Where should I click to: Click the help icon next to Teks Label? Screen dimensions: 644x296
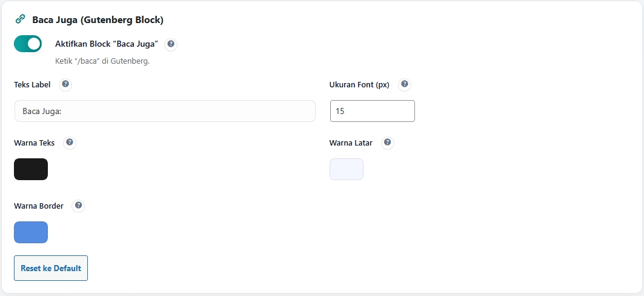pyautogui.click(x=65, y=84)
